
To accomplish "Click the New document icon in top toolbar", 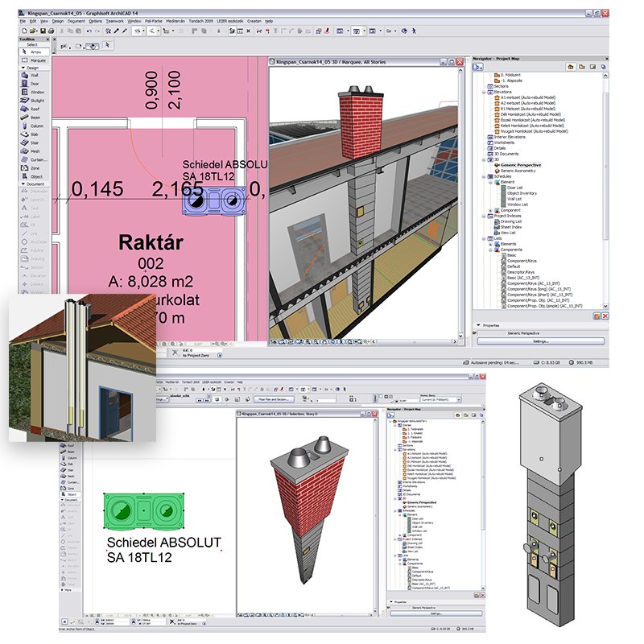I will (x=25, y=31).
